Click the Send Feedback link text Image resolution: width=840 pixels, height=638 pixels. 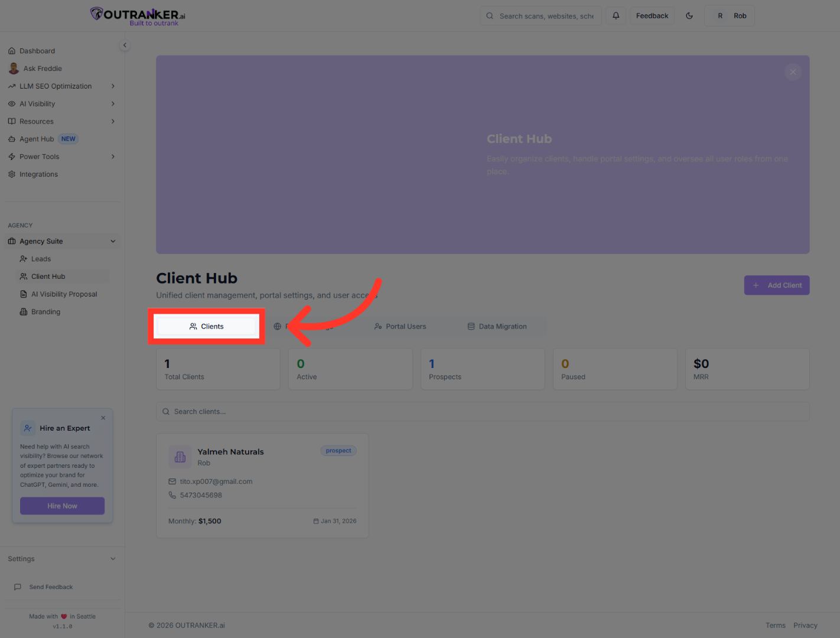(x=51, y=587)
